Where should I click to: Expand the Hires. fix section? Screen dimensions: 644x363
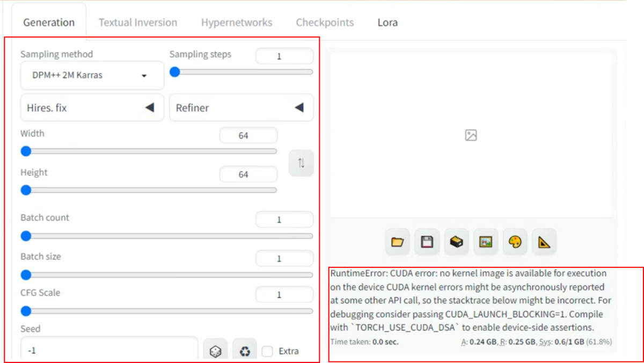click(92, 107)
